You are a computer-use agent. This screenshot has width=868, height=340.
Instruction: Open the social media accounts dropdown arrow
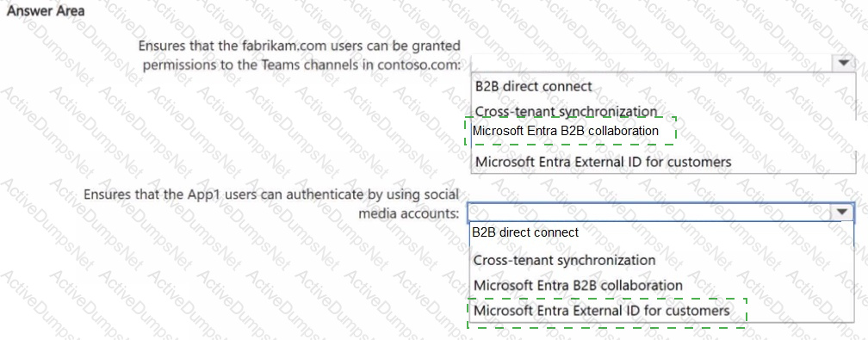pos(842,212)
